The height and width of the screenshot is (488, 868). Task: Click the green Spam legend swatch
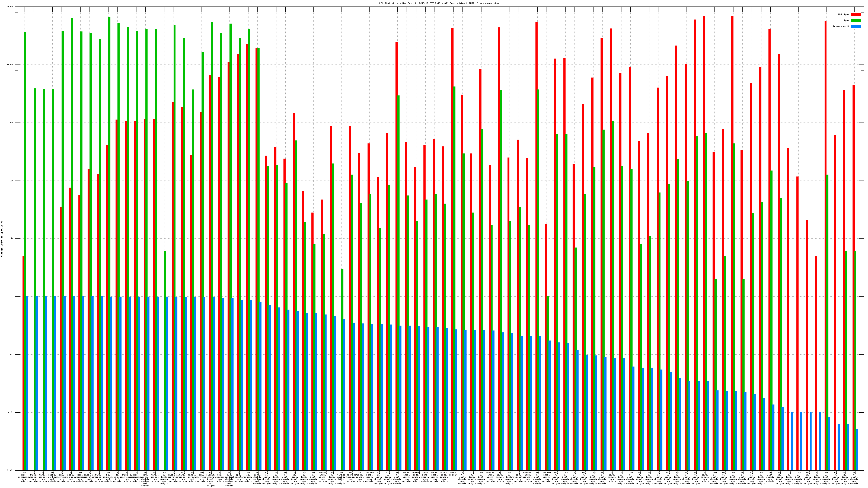(856, 21)
